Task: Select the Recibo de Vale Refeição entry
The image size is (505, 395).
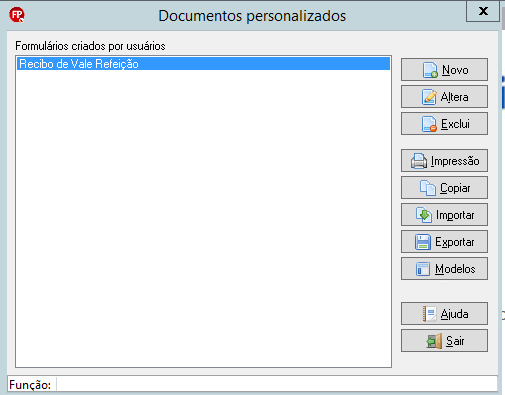Action: (203, 64)
